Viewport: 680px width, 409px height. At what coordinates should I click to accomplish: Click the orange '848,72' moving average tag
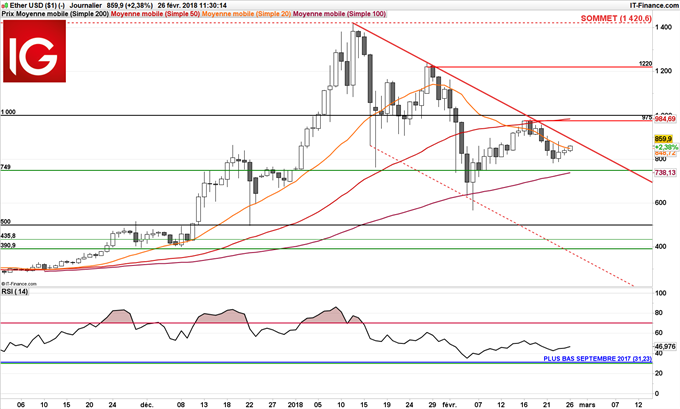(665, 153)
